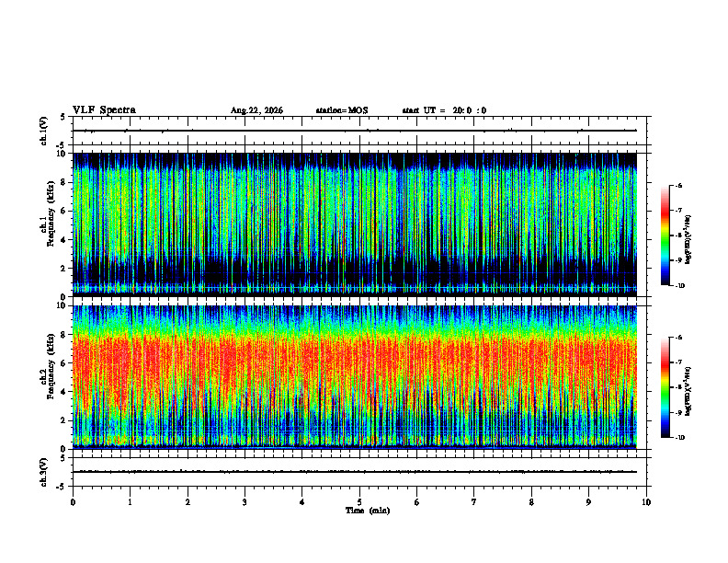This screenshot has height=563, width=728.
Task: Click the ch.2 spectrogram "4" kHz tick
Action: tap(64, 392)
